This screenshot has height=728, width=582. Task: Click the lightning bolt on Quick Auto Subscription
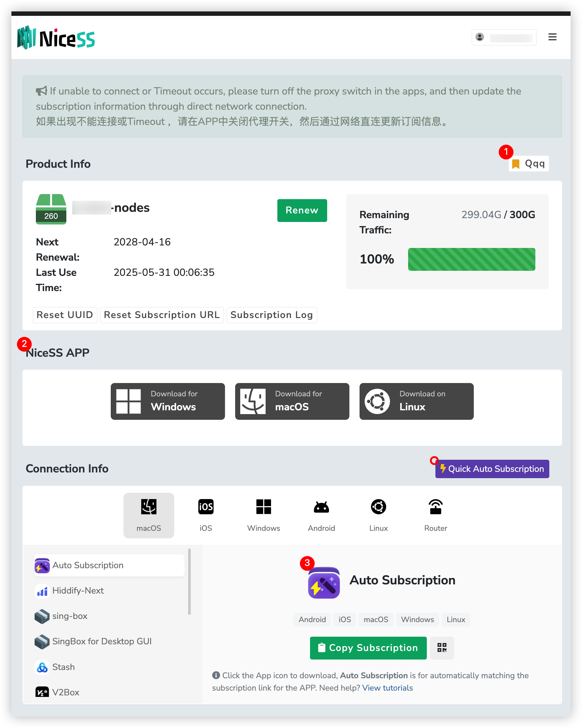pyautogui.click(x=443, y=469)
